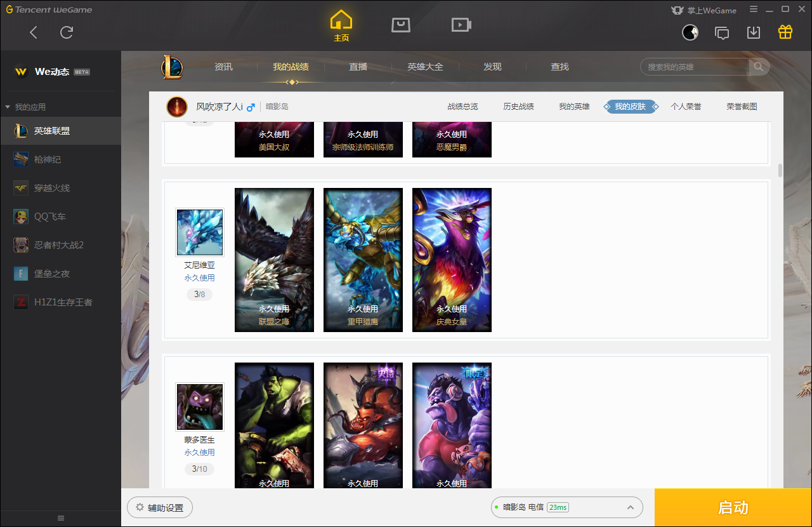Open the green Mundo default skin card
Viewport: 812px width, 527px height.
point(274,425)
